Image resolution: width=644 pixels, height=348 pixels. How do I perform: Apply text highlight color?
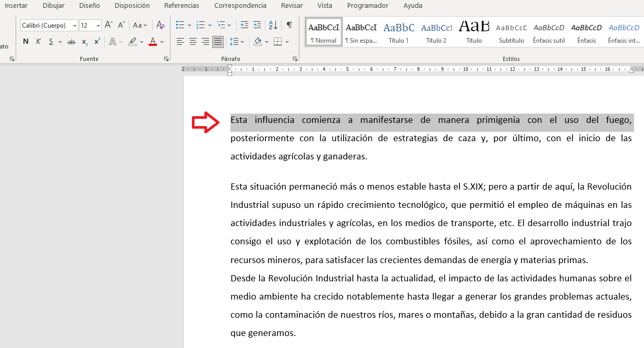pyautogui.click(x=132, y=42)
